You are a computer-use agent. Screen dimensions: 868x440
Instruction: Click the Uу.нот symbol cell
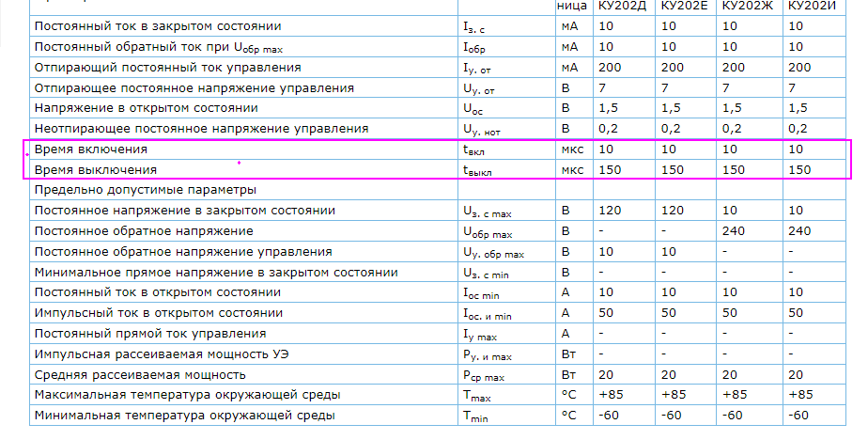click(x=482, y=130)
